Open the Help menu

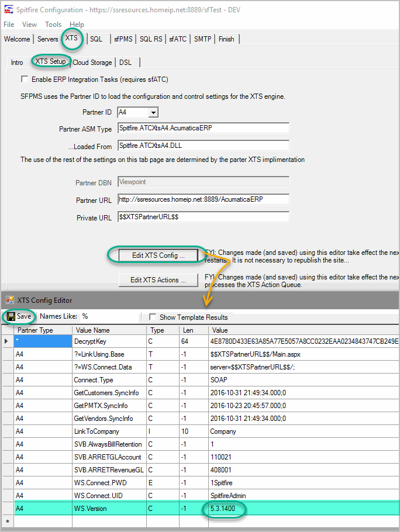pos(77,25)
